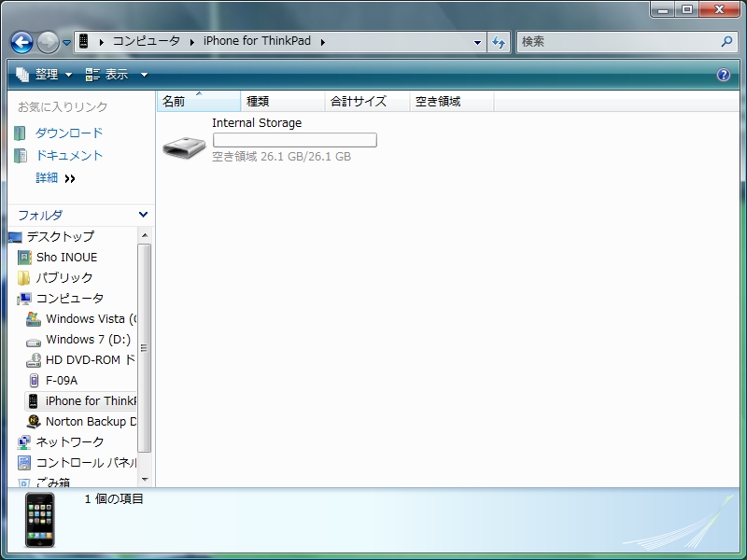The image size is (747, 560).
Task: Sort by the 合計サイズ column header
Action: (x=367, y=102)
